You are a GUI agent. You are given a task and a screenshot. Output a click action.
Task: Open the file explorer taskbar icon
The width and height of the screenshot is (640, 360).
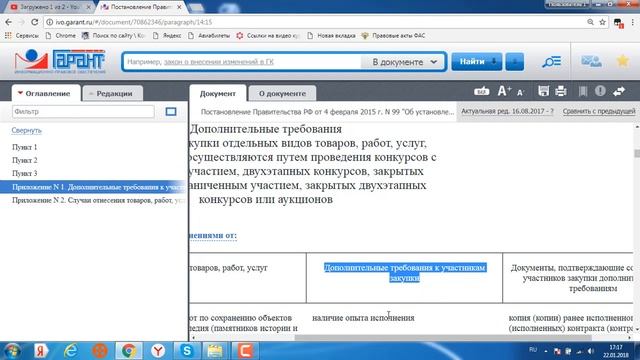pos(216,351)
